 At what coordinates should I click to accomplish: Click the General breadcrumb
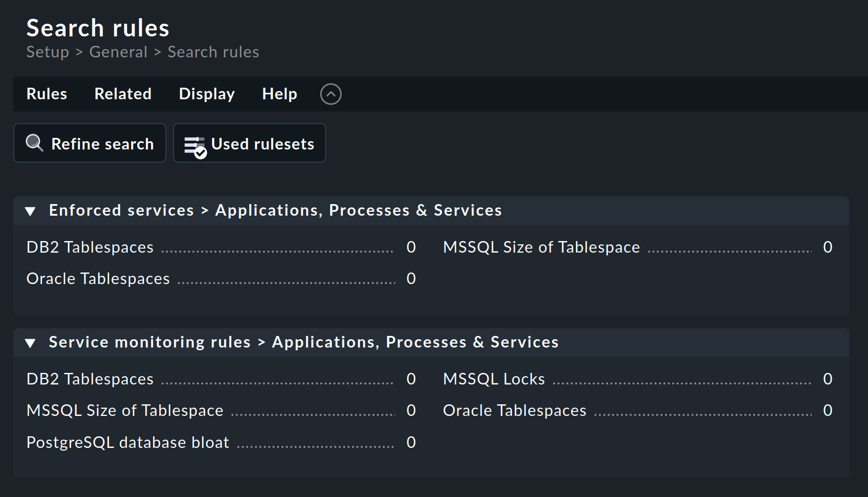tap(118, 52)
